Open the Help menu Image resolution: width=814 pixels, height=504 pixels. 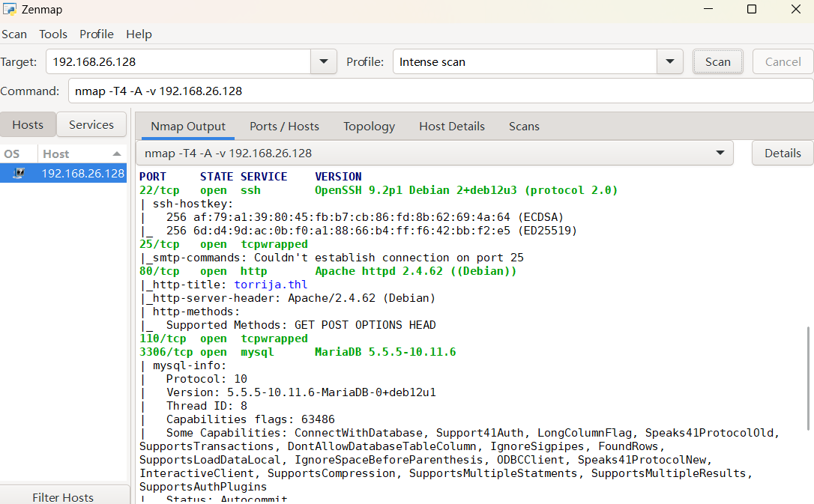pyautogui.click(x=139, y=34)
